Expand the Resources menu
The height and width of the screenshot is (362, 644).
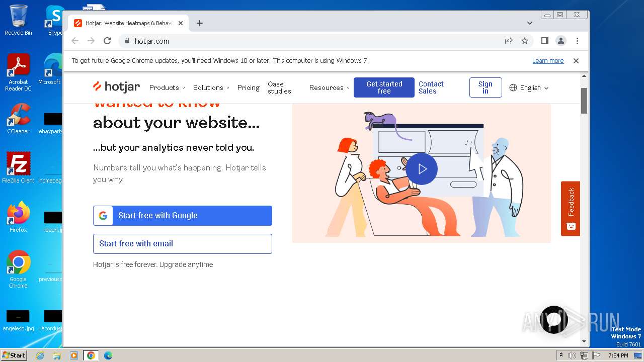(x=329, y=87)
